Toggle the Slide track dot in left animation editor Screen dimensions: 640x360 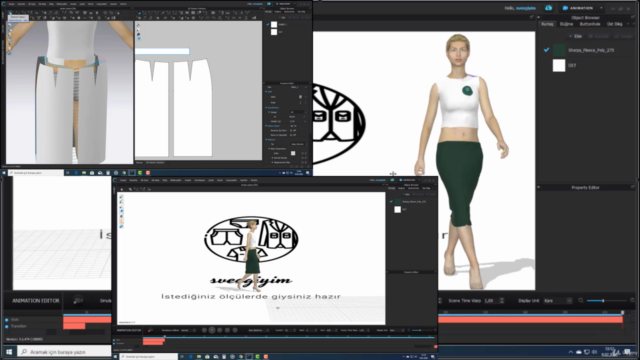tap(7, 320)
